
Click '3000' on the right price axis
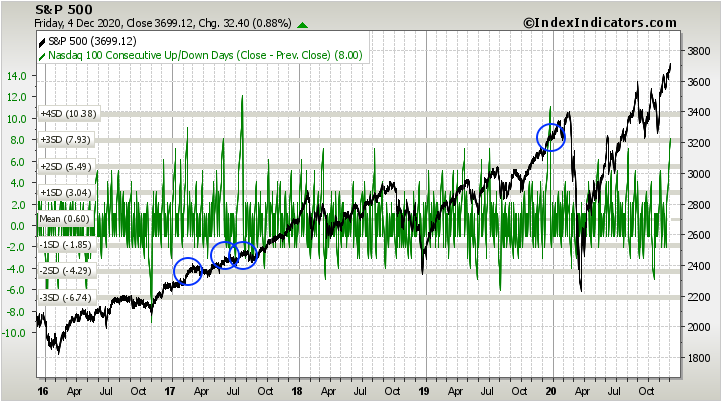coord(699,174)
